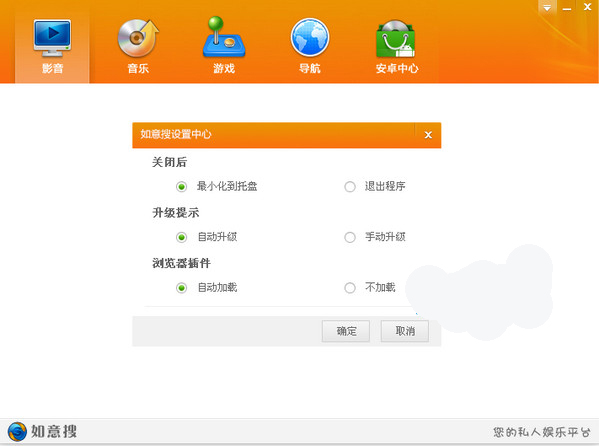Select 自动升级 radio option
This screenshot has height=446, width=599.
181,237
